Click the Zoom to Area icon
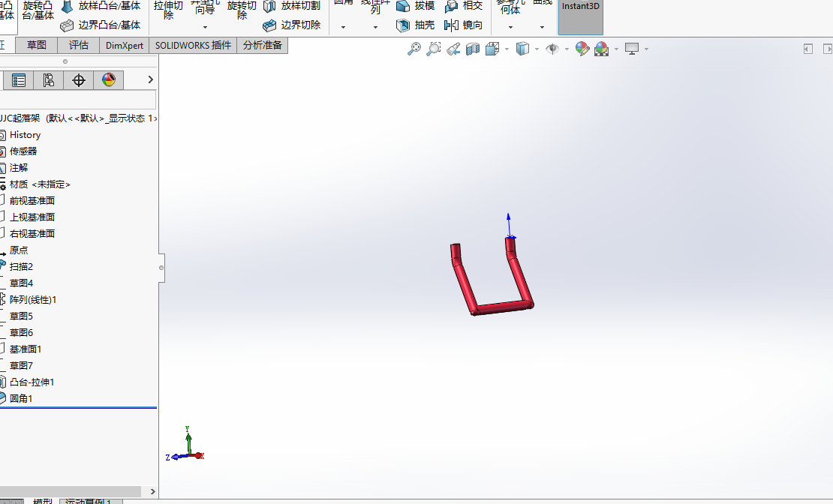This screenshot has height=504, width=833. (434, 49)
